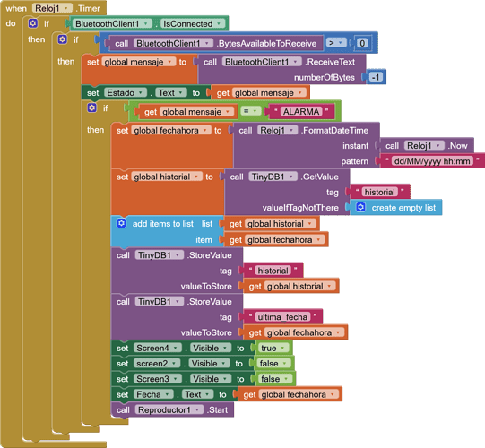
Task: Open the equals operator dropdown in comparison block
Action: 251,111
